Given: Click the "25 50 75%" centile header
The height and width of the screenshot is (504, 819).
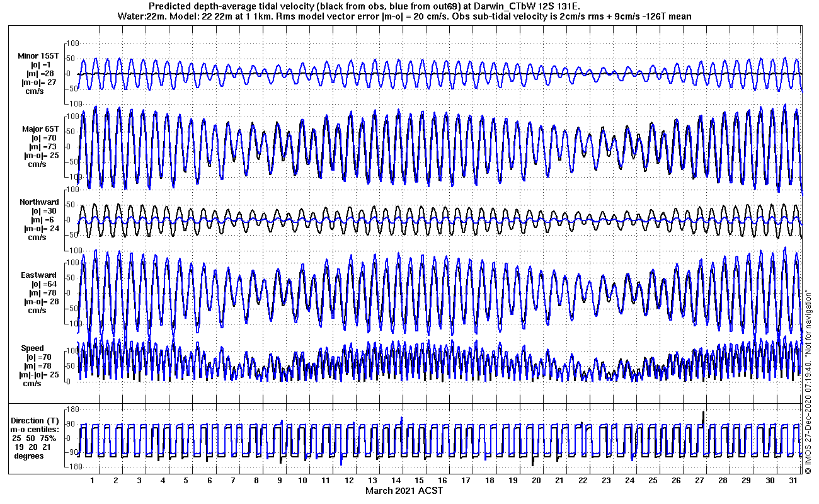Looking at the screenshot, I should click(x=35, y=438).
